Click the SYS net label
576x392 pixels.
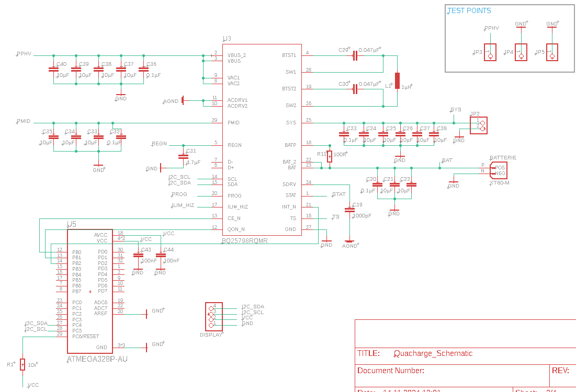(456, 110)
